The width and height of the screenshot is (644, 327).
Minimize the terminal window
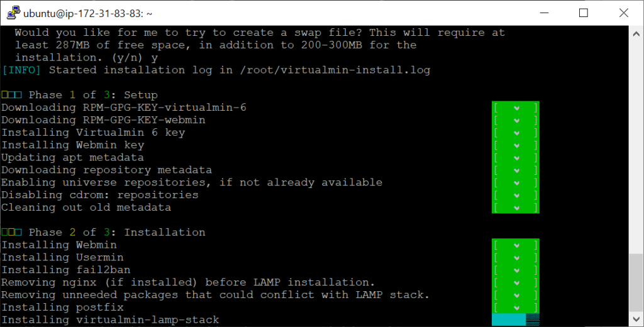(544, 13)
